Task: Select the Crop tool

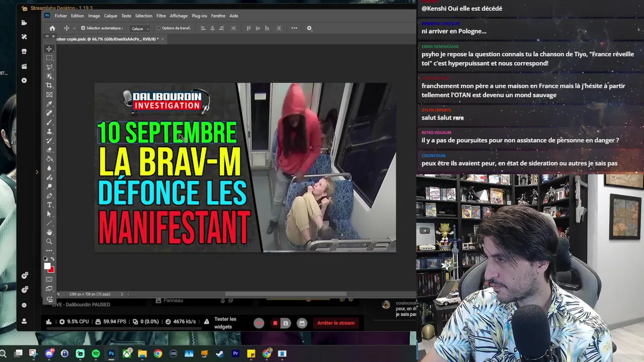Action: (x=49, y=85)
